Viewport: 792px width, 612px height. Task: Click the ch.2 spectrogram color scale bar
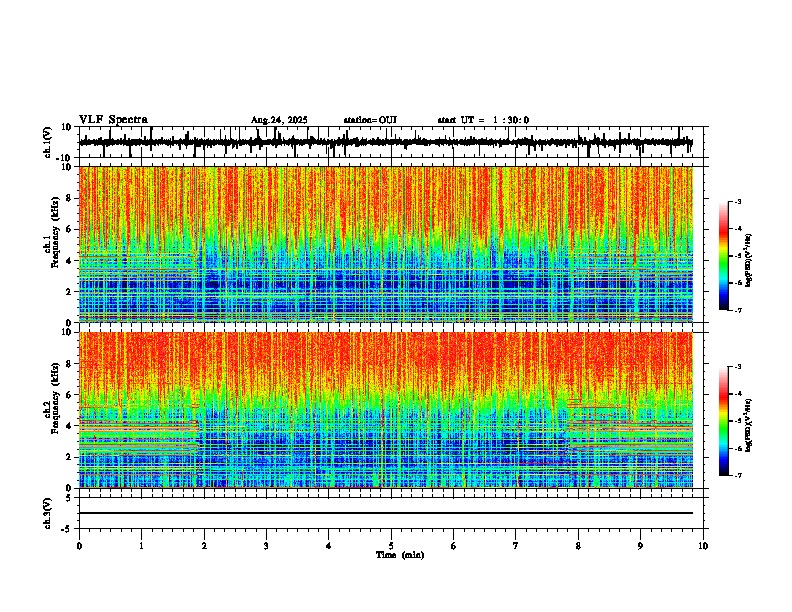724,421
